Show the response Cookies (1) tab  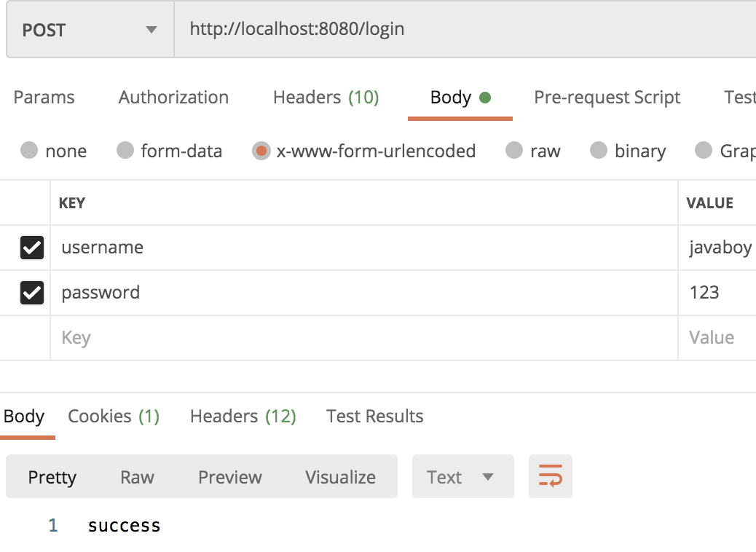[x=114, y=417]
